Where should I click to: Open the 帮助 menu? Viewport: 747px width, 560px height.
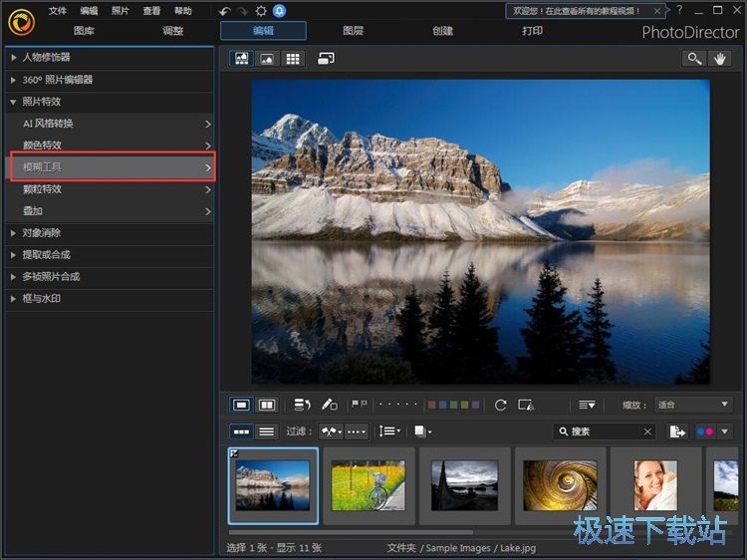click(183, 11)
